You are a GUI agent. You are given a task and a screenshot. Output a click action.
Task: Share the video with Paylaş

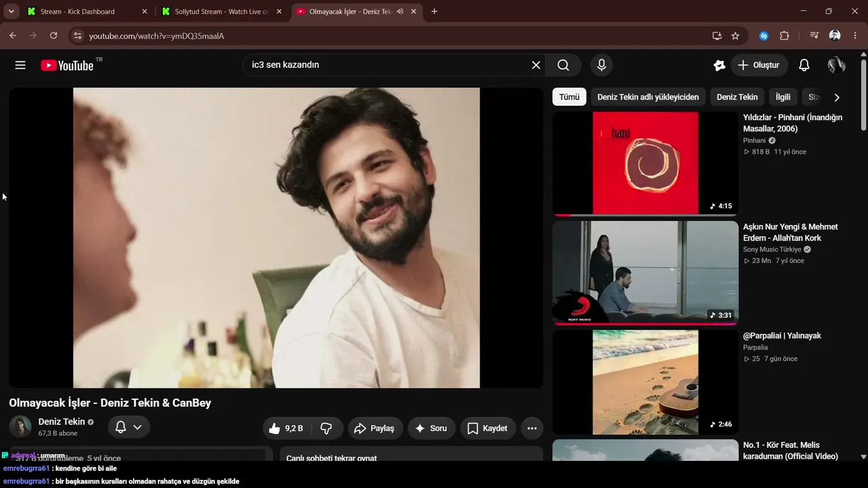(x=376, y=428)
